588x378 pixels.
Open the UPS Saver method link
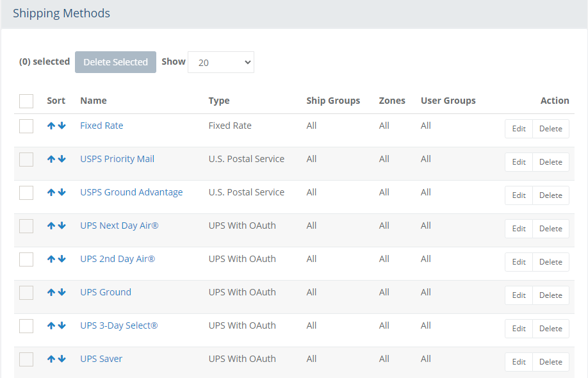click(x=101, y=359)
